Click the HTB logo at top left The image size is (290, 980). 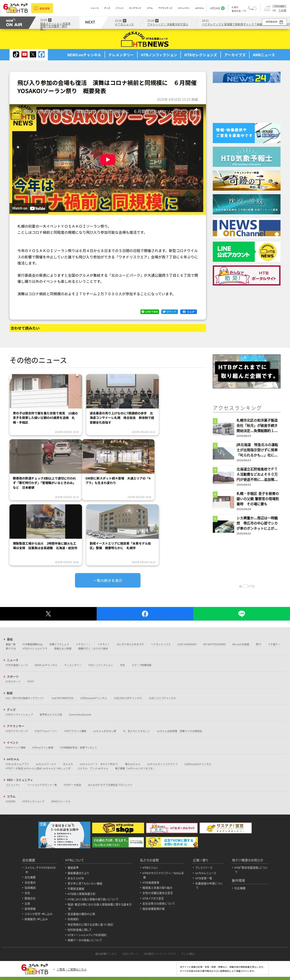click(x=15, y=8)
